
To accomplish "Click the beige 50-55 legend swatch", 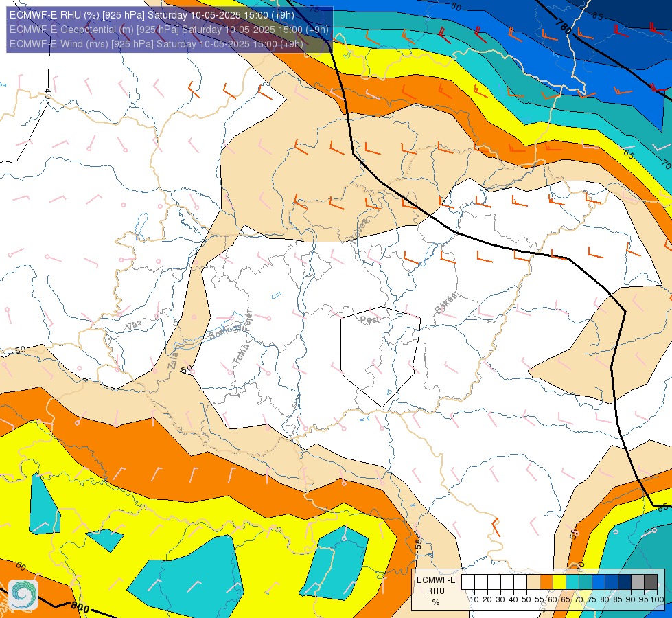I will point(533,582).
